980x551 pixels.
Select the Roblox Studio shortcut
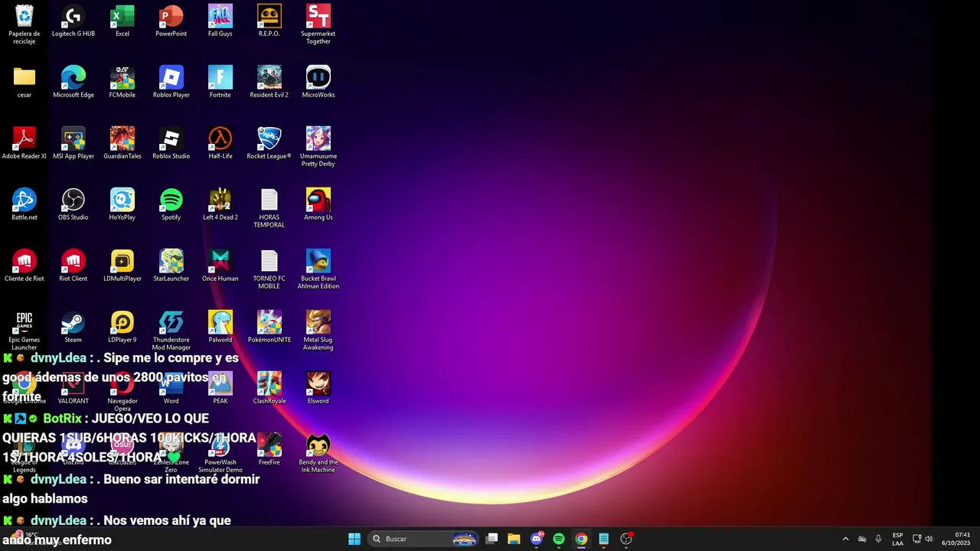(171, 143)
